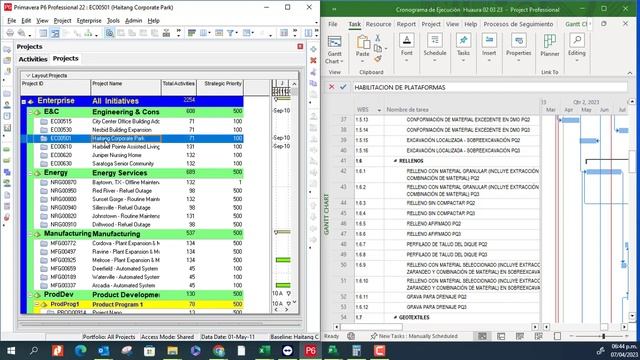Close the Projects panel with red square icon
The height and width of the screenshot is (360, 640).
[x=300, y=47]
